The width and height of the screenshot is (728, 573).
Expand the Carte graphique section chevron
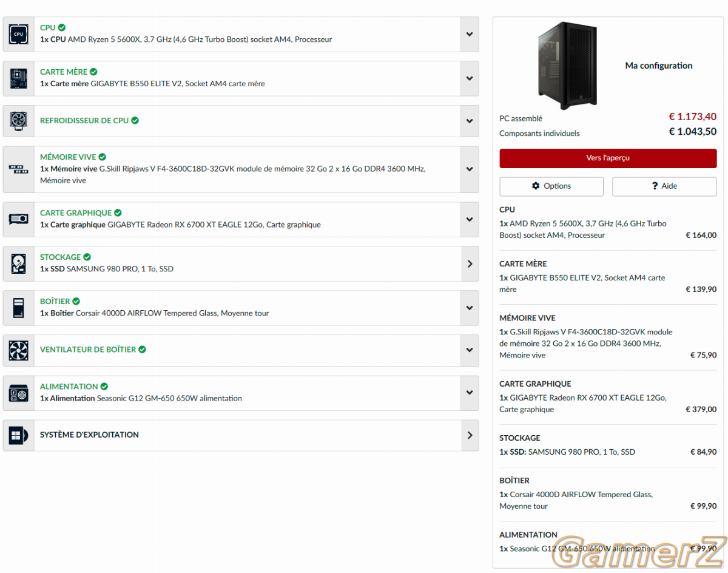click(470, 219)
